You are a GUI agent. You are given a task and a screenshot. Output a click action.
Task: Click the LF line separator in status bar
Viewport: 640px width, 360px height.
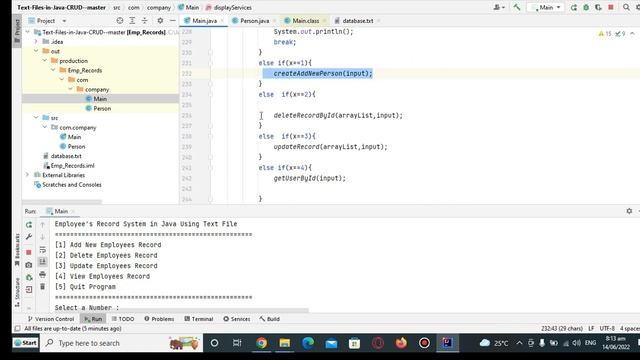click(591, 328)
